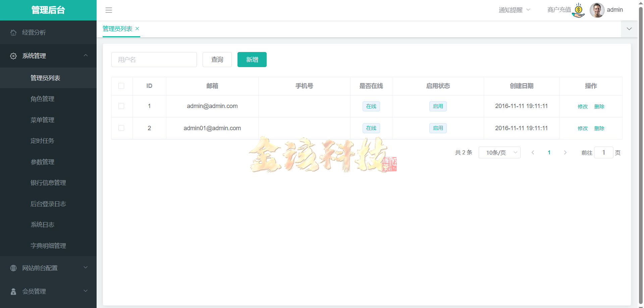Collapse the 系统管理 menu via its chevron

click(86, 56)
